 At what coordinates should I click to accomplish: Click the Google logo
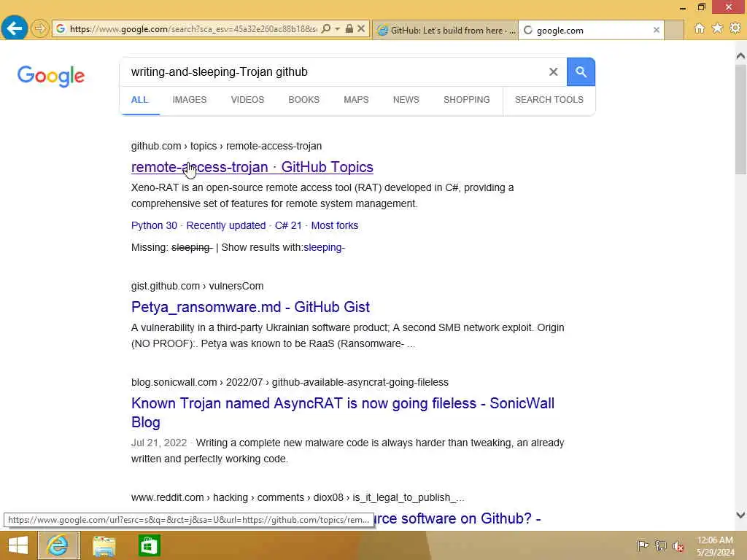(x=51, y=76)
